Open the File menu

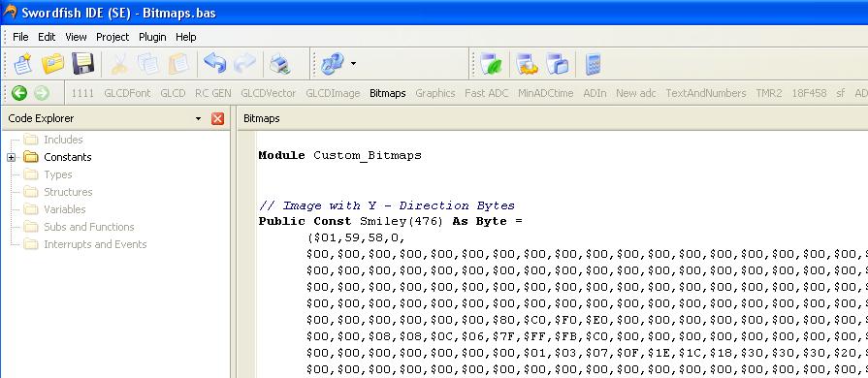[x=20, y=37]
